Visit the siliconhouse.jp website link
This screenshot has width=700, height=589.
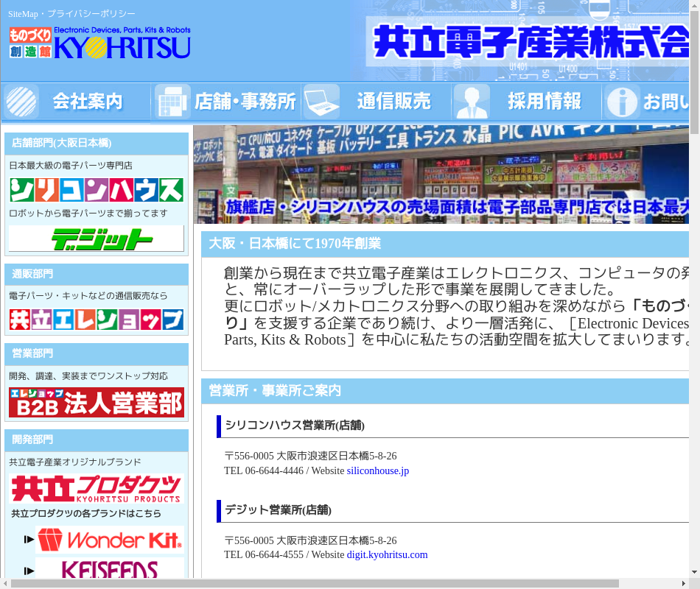(x=377, y=470)
